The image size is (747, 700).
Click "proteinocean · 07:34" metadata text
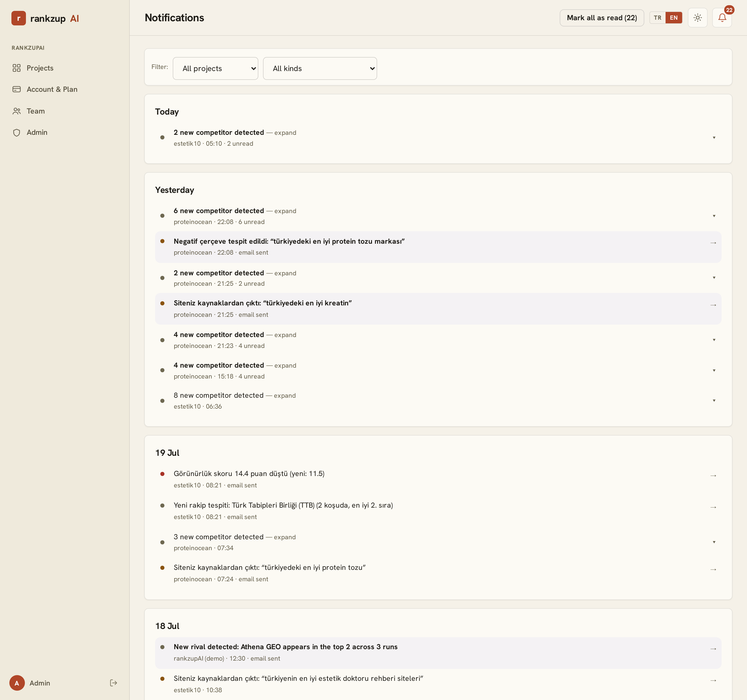(203, 548)
